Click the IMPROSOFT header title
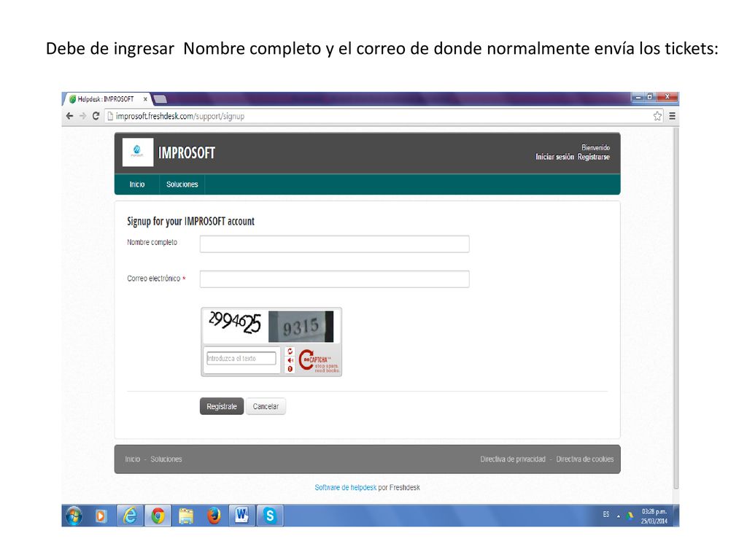Viewport: 747px width, 560px height. tap(186, 153)
